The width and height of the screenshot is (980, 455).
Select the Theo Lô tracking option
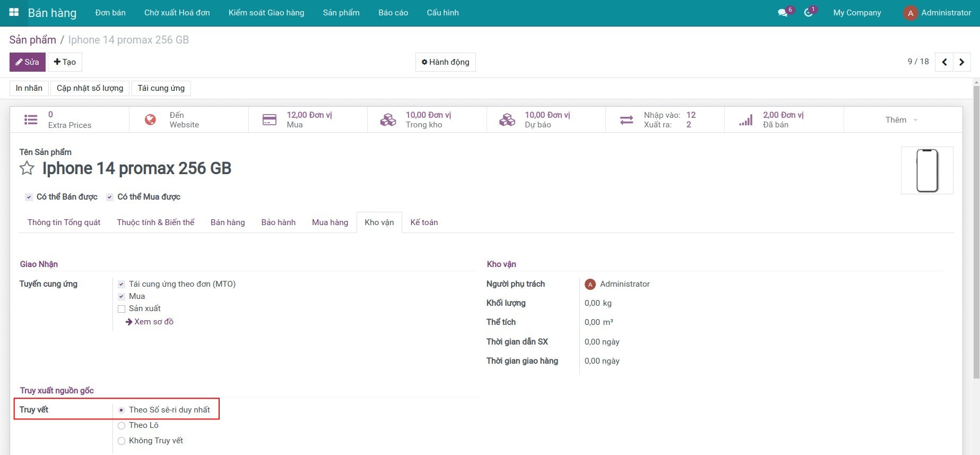click(122, 426)
